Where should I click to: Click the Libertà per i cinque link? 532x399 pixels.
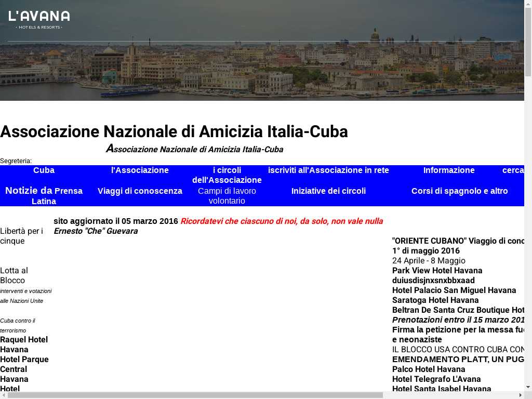click(x=21, y=236)
